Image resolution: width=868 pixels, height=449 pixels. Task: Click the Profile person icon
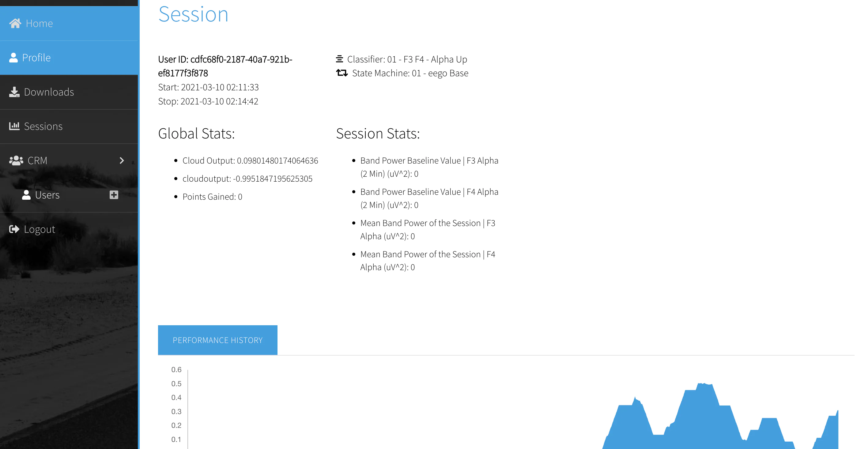coord(13,58)
